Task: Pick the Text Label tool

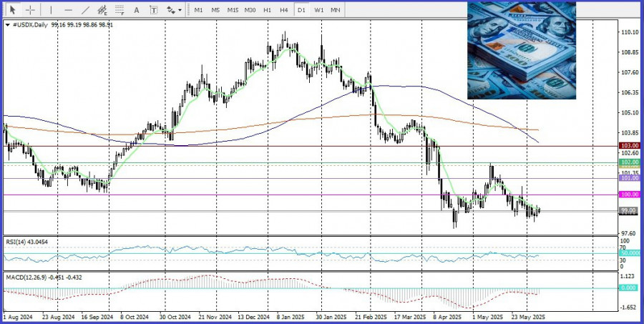Action: 154,10
